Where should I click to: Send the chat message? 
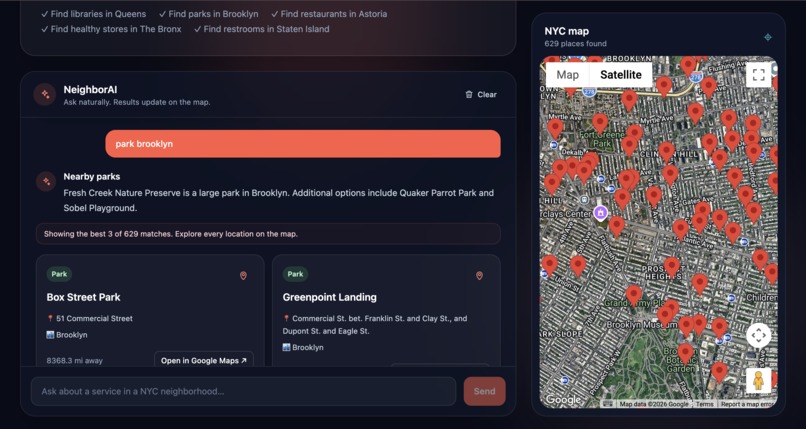point(484,391)
